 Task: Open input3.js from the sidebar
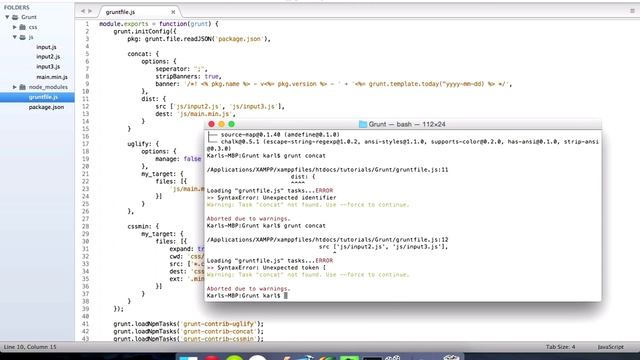click(48, 67)
